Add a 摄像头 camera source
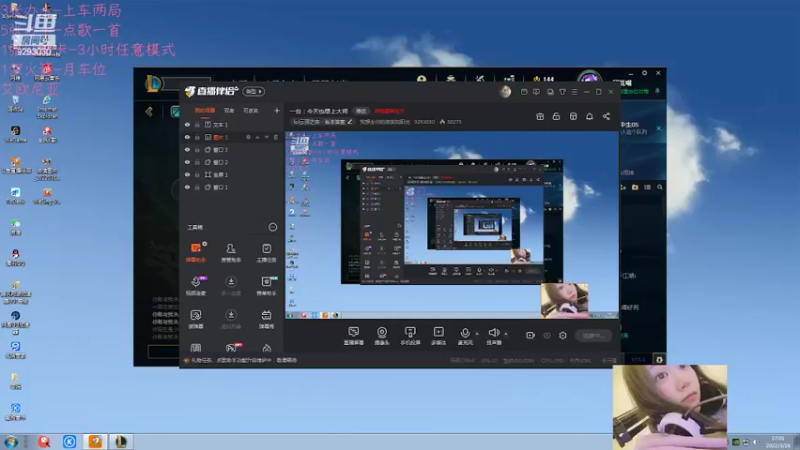Screen dimensions: 800x450 pos(382,336)
